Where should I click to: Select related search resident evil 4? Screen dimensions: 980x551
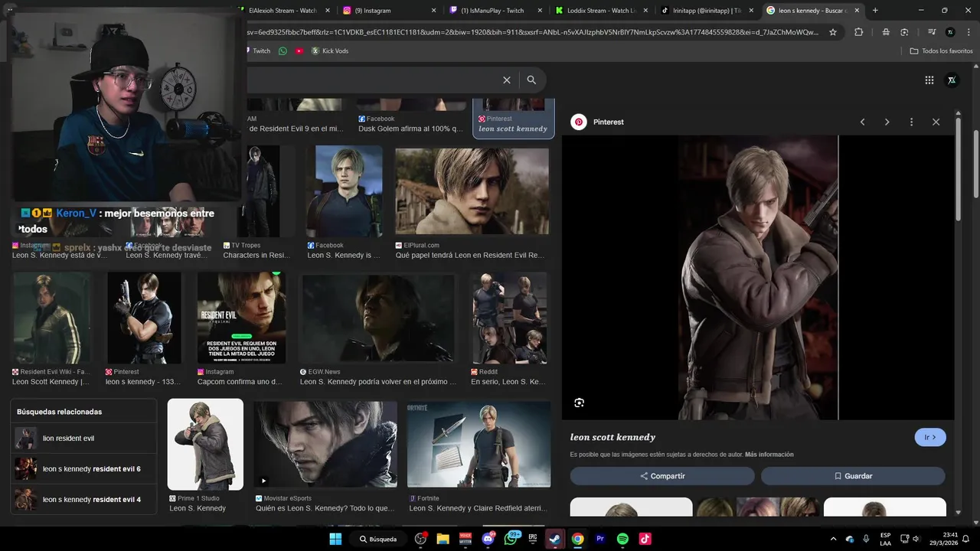tap(83, 500)
